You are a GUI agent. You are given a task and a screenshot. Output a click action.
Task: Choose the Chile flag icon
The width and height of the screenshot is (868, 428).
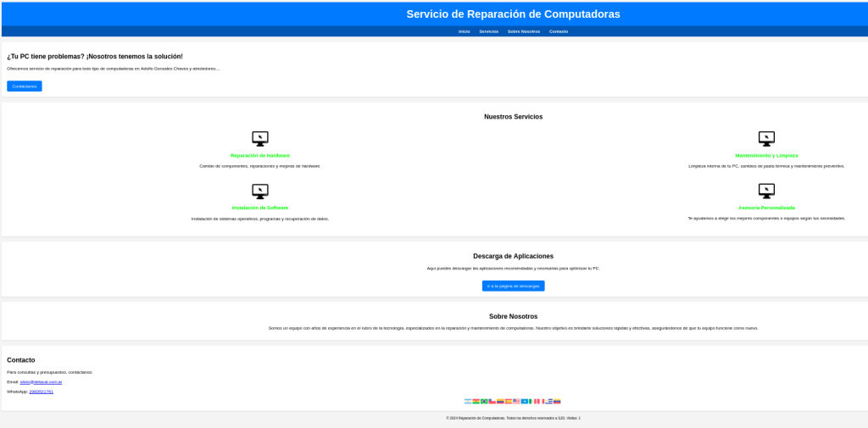pyautogui.click(x=492, y=402)
